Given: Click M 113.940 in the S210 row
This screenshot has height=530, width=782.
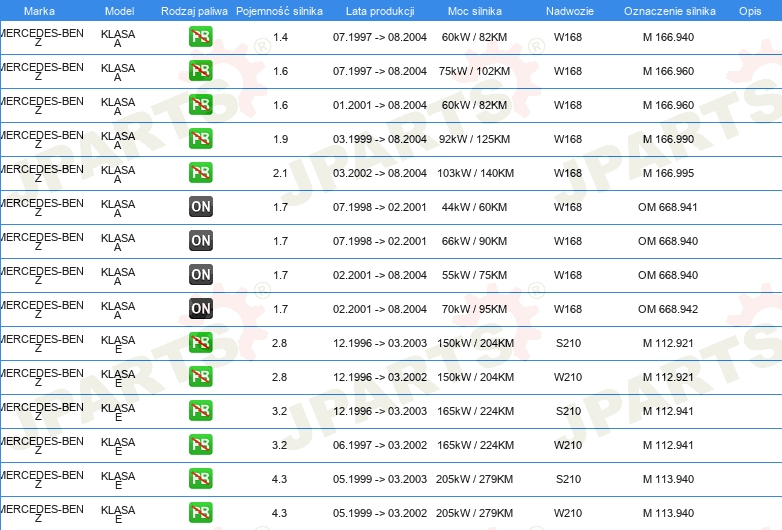Looking at the screenshot, I should point(668,479).
